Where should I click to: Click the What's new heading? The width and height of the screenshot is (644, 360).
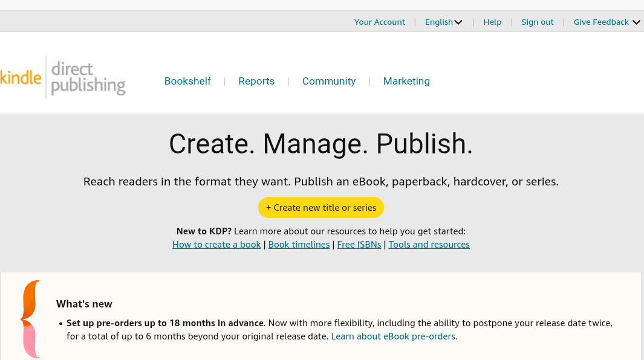(84, 304)
